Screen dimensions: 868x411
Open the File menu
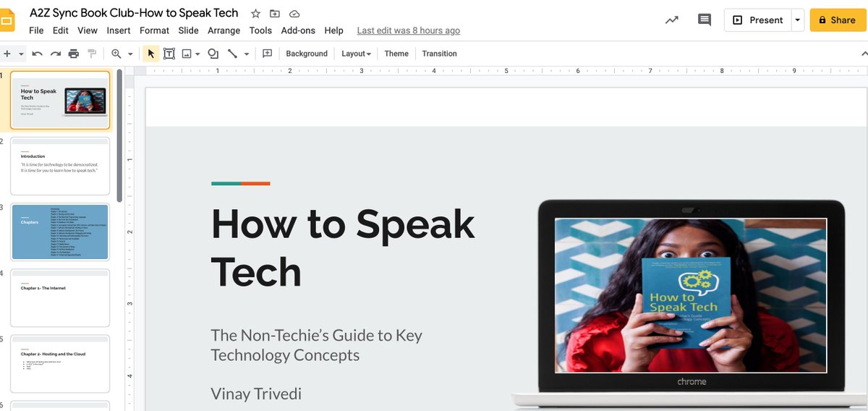click(36, 30)
